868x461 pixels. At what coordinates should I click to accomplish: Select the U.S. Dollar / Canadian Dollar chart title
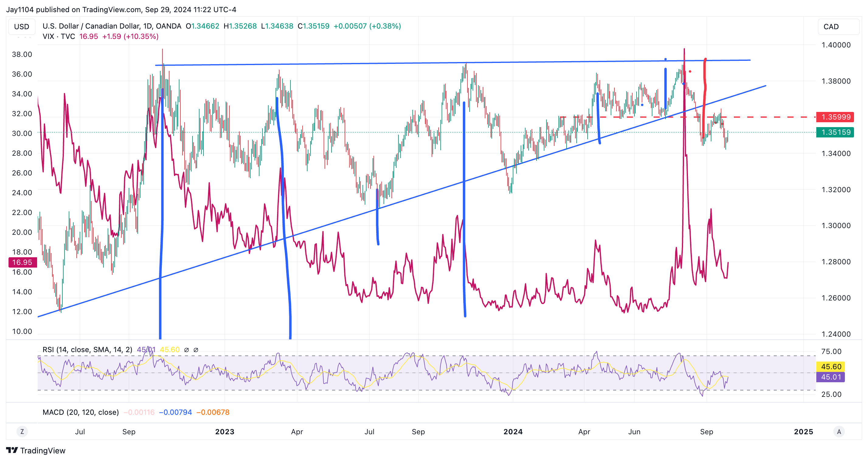coord(112,26)
